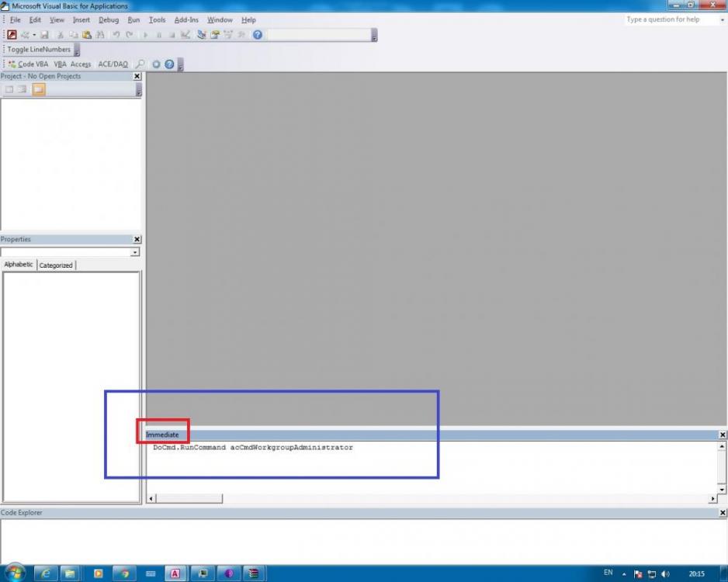This screenshot has width=728, height=582.
Task: Click the Code VBA blue help icon
Action: coord(169,64)
